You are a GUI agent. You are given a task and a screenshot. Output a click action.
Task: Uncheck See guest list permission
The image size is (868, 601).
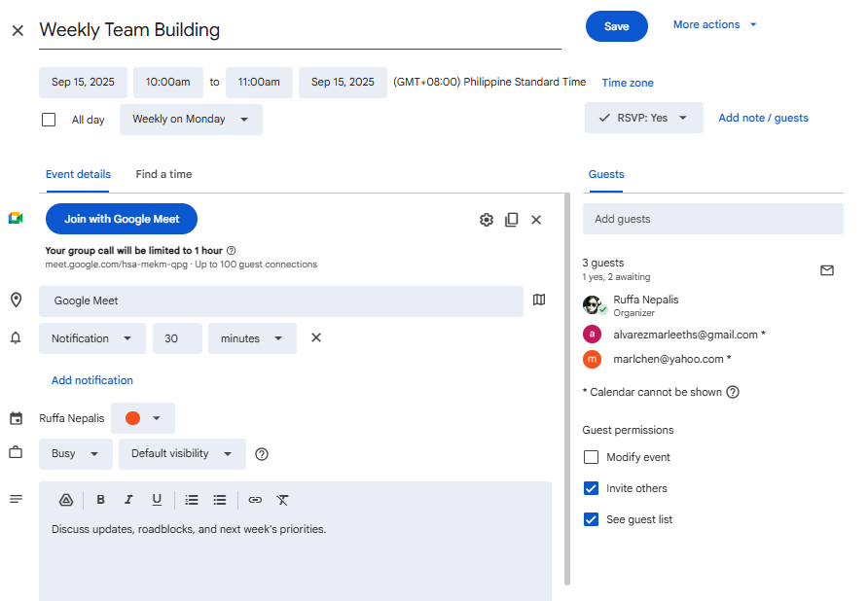591,519
